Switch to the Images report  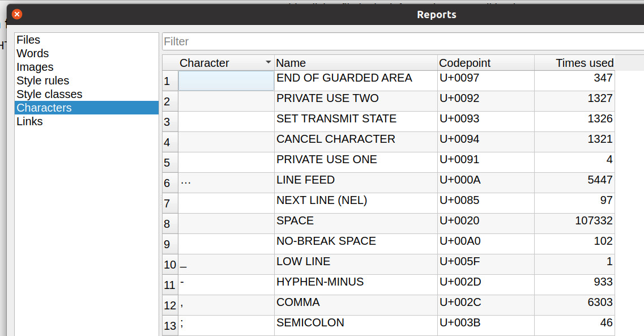point(35,67)
